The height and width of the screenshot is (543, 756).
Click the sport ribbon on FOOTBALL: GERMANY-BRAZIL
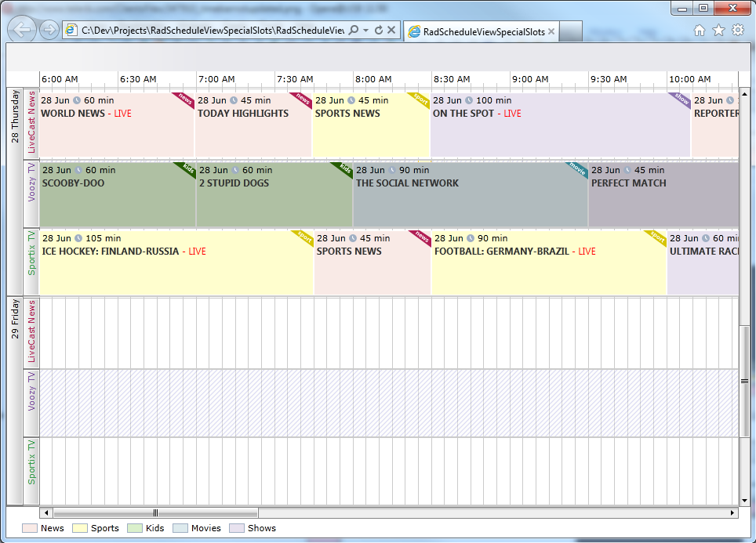tap(658, 237)
